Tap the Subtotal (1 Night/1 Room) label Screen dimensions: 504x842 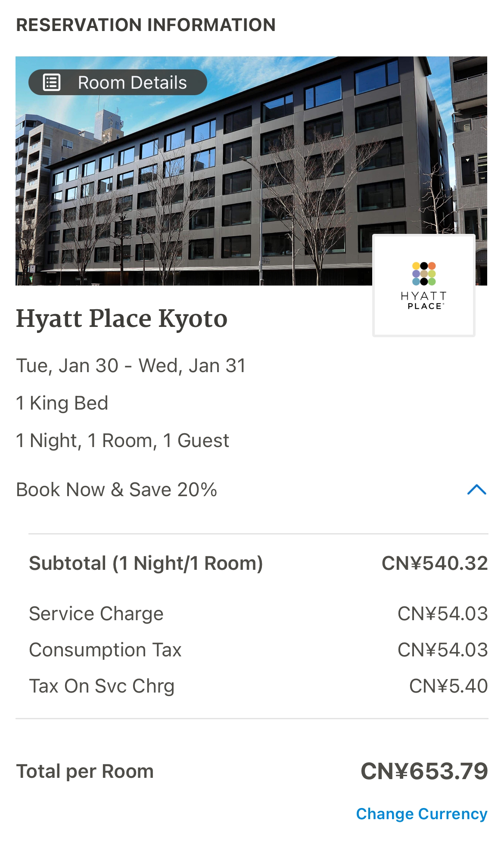click(146, 563)
